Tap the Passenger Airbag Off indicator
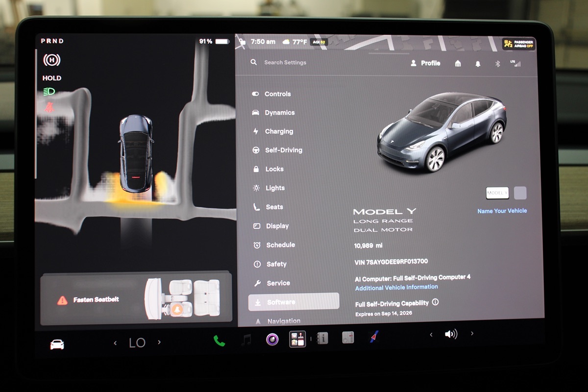 [x=519, y=44]
